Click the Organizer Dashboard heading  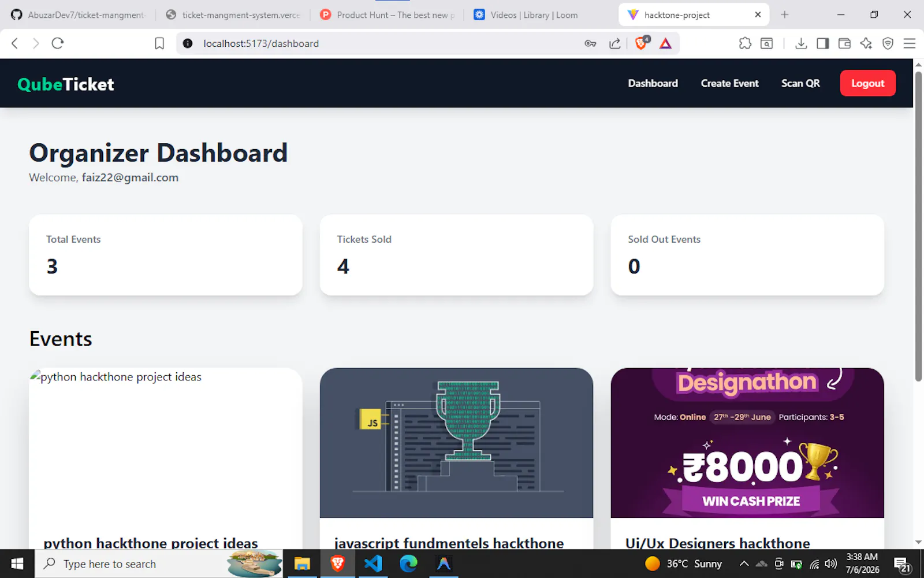pyautogui.click(x=158, y=153)
